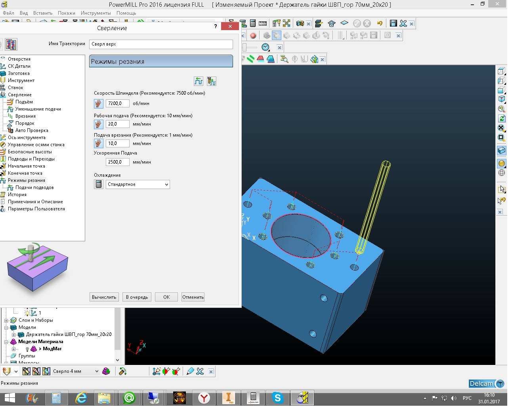Click the measuring ruler toolbar icon

point(262,24)
